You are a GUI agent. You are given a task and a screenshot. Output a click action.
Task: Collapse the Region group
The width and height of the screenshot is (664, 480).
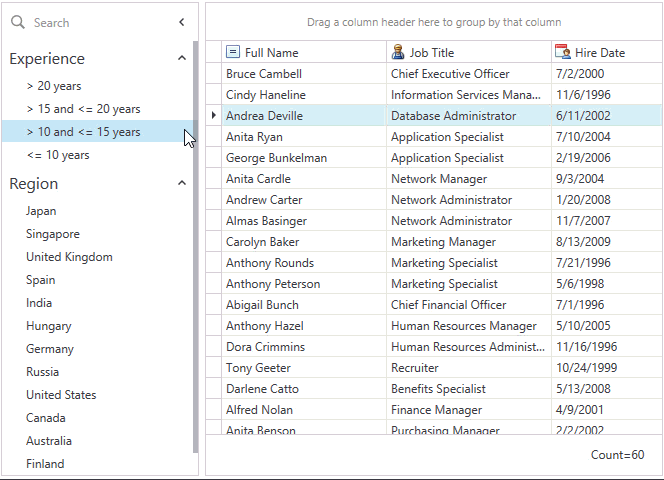coord(181,184)
